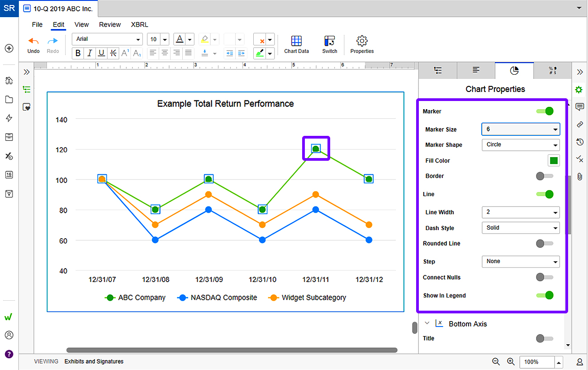The height and width of the screenshot is (370, 588).
Task: Open Step dropdown
Action: pos(521,261)
